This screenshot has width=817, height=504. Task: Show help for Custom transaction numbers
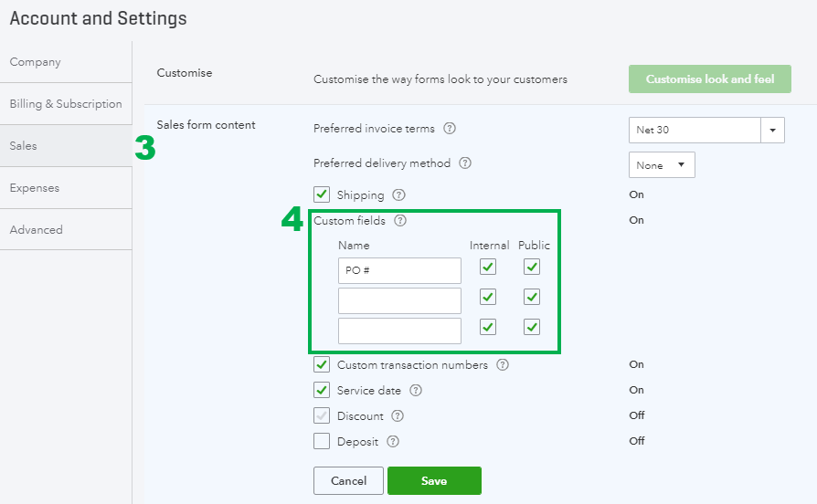coord(503,365)
